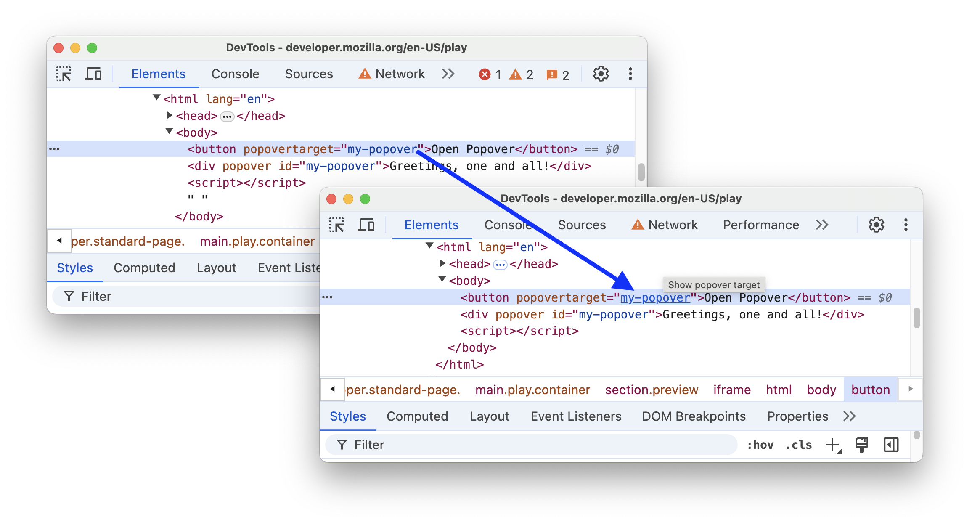Viewport: 980px width, 517px height.
Task: Click the button element in breadcrumb bar
Action: tap(871, 390)
